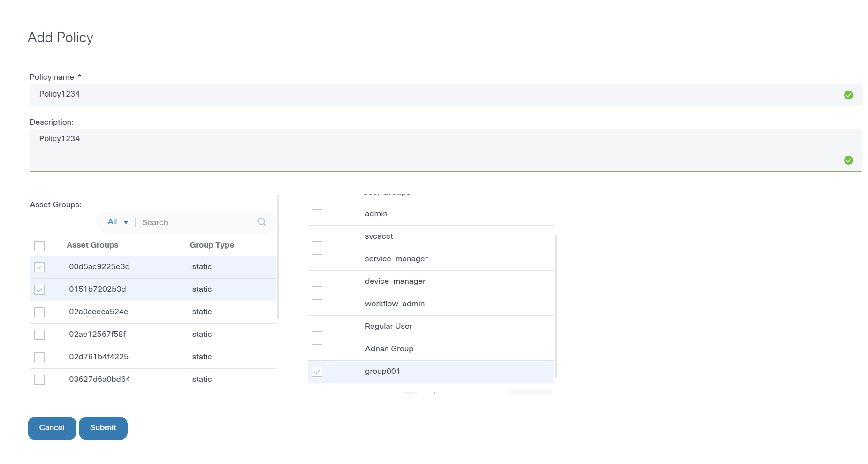
Task: Tick the workflow-admin checkbox
Action: coord(317,304)
